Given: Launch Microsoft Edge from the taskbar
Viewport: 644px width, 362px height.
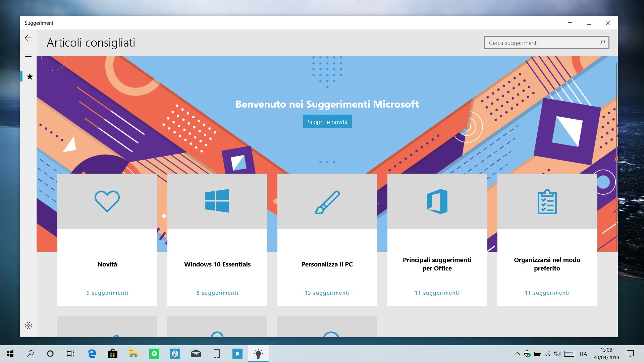Looking at the screenshot, I should coord(92,354).
